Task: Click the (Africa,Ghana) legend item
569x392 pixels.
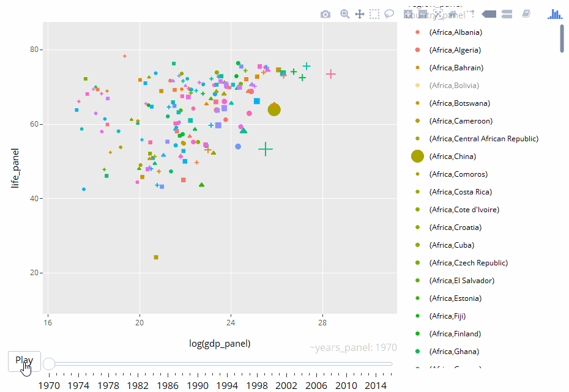Action: click(x=455, y=351)
